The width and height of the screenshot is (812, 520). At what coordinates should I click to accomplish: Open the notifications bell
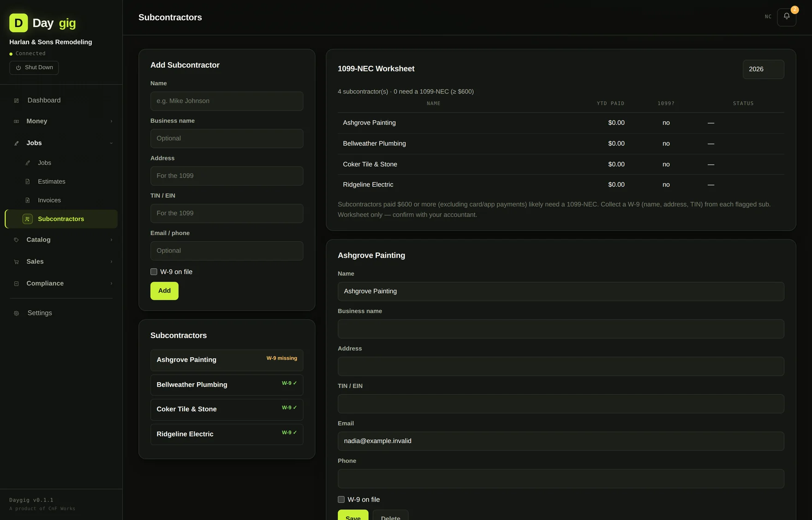(x=787, y=17)
